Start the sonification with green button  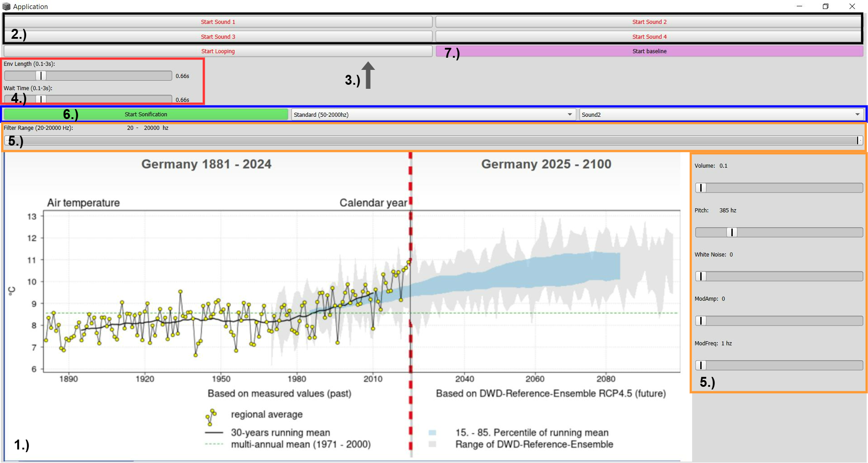pyautogui.click(x=146, y=114)
